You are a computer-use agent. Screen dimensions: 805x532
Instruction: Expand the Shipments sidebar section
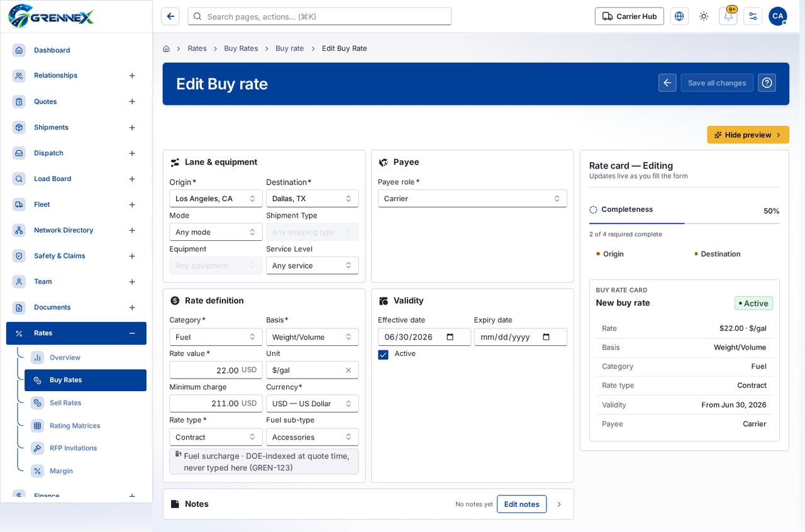tap(132, 128)
